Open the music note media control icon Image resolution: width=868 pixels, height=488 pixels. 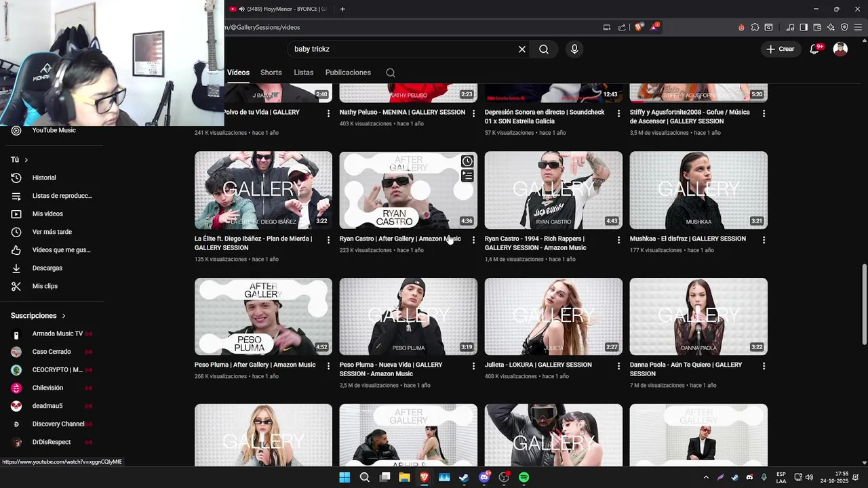pyautogui.click(x=790, y=27)
